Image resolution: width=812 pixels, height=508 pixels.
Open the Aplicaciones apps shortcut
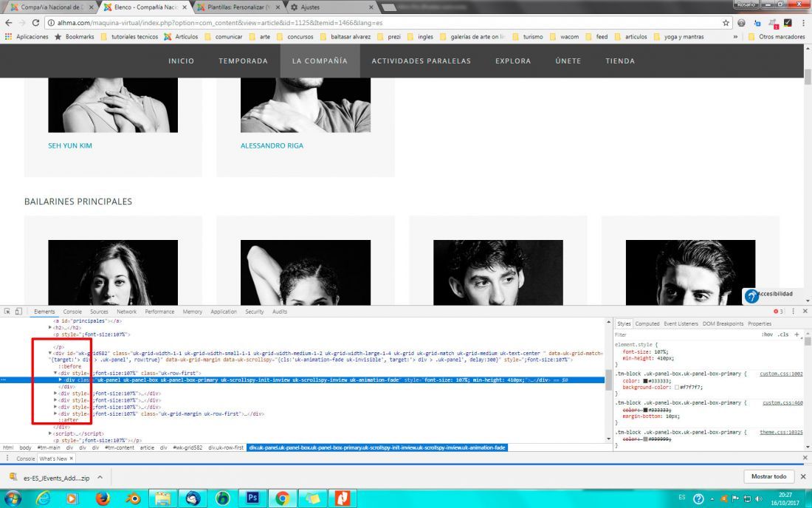point(27,37)
